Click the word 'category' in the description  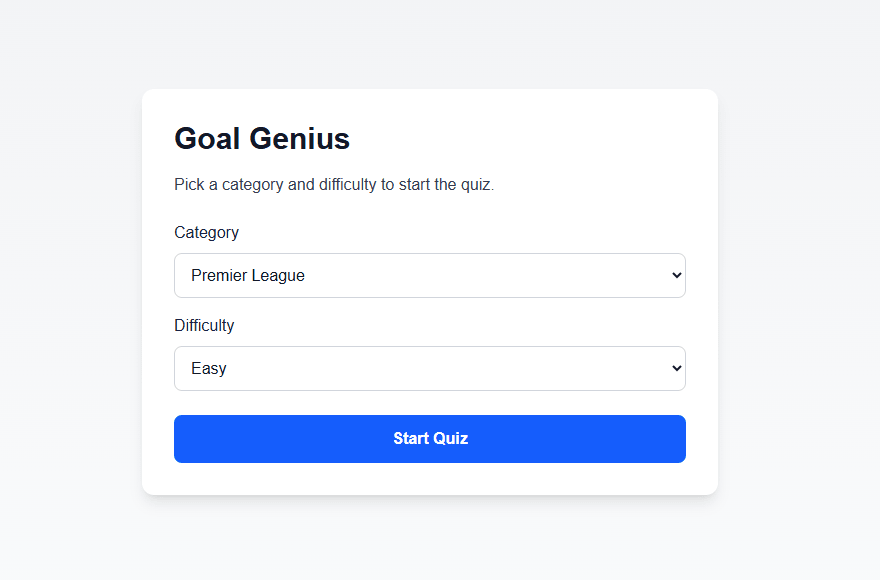252,185
